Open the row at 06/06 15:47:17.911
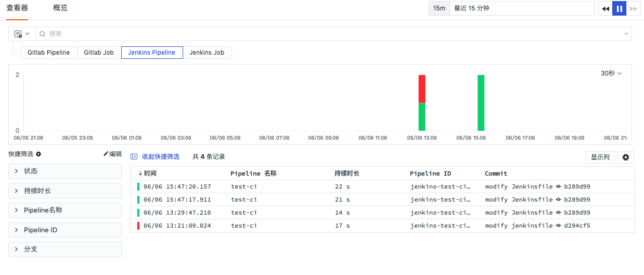Image resolution: width=644 pixels, height=275 pixels. pos(382,199)
